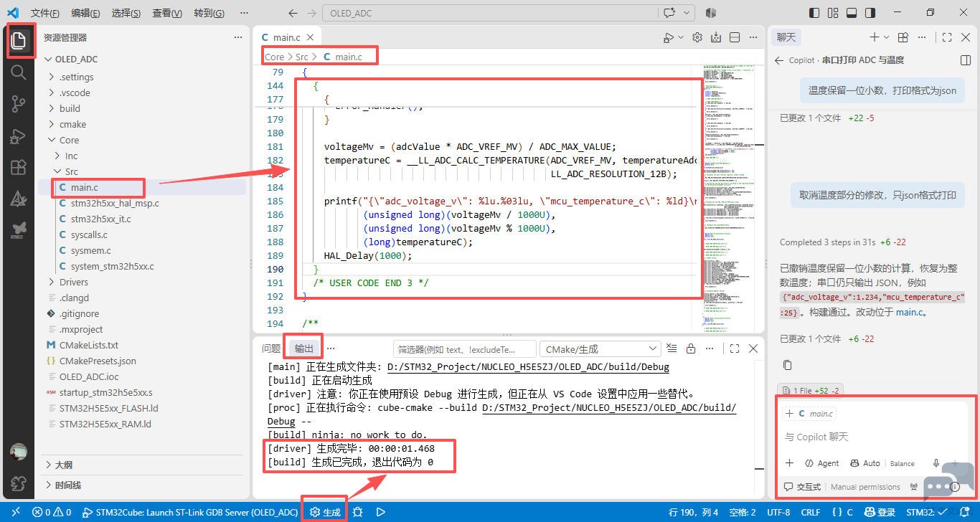This screenshot has height=522, width=980.
Task: Switch to the 问题 problems tab
Action: [271, 348]
